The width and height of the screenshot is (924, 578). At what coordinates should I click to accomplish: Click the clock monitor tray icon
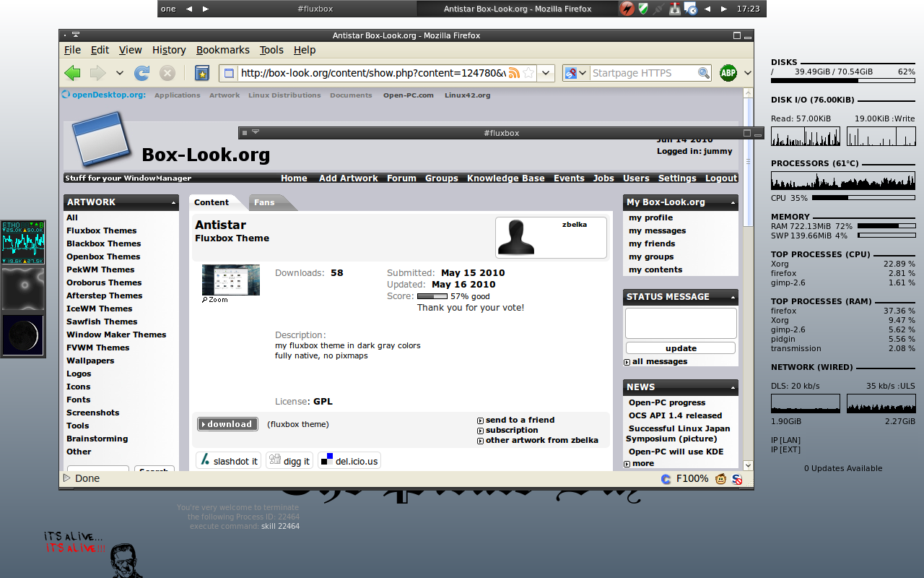(x=691, y=9)
